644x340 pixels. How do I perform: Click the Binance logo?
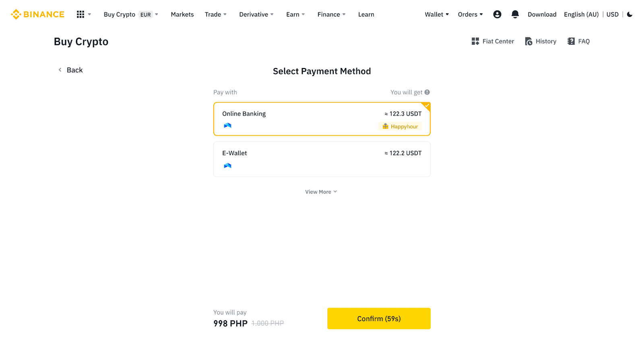coord(37,14)
